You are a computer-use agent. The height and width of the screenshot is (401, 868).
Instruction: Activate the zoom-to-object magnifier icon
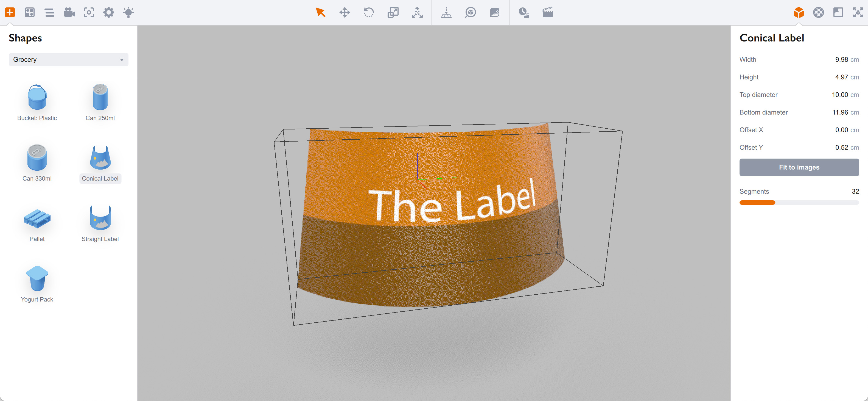pyautogui.click(x=471, y=12)
